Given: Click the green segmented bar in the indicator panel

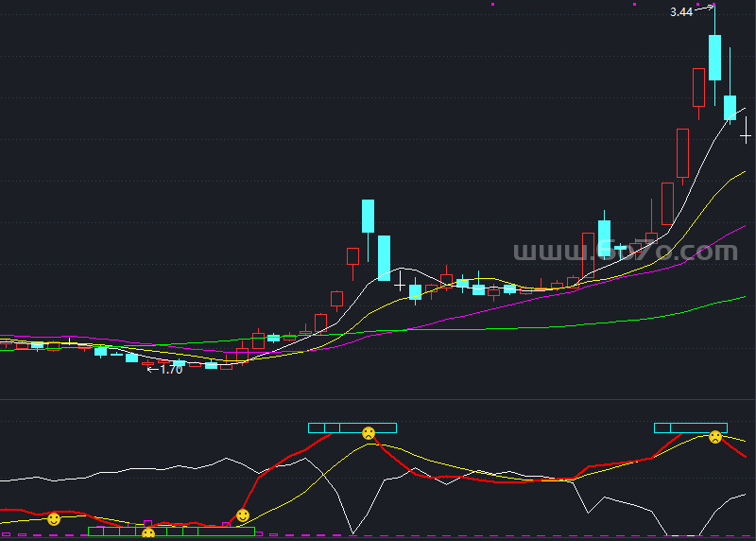Looking at the screenshot, I should [x=172, y=532].
